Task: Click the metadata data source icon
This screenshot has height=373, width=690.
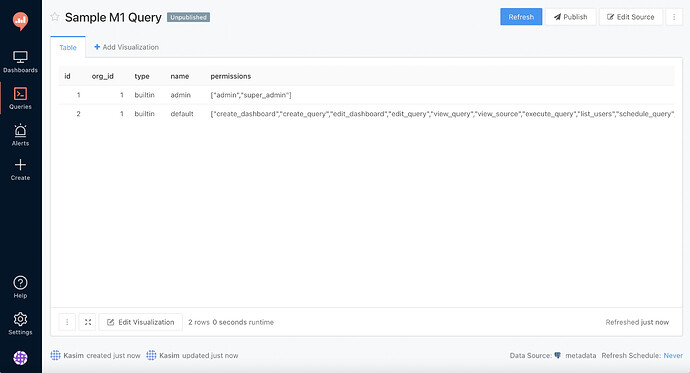Action: 558,355
